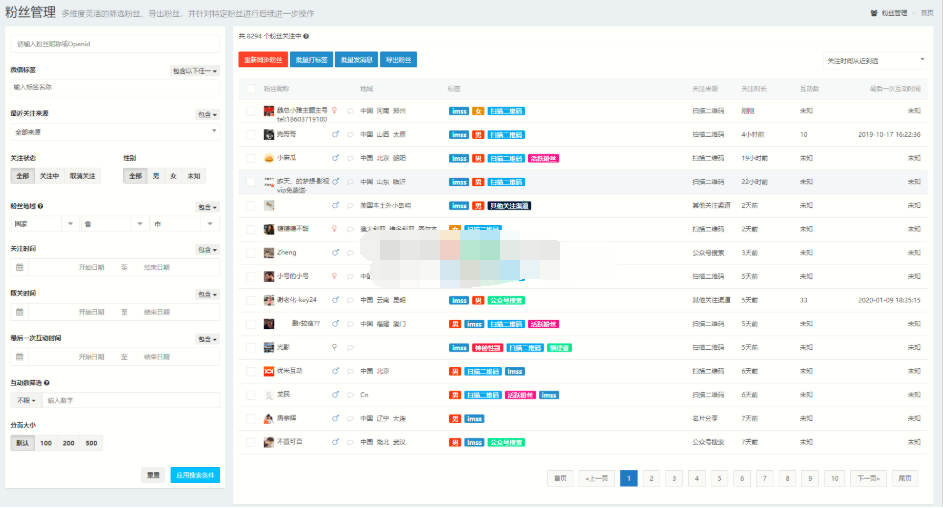Tick the select-all checkbox in table header
943x508 pixels.
[251, 90]
